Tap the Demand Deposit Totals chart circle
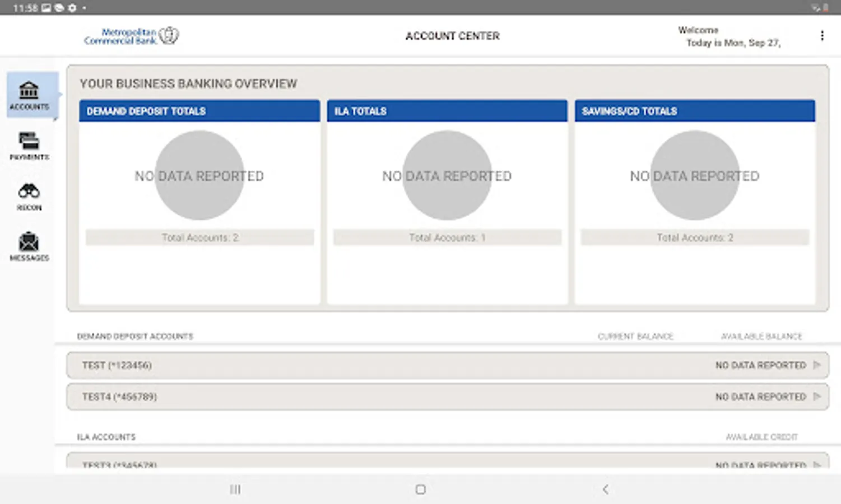The height and width of the screenshot is (504, 841). 199,175
